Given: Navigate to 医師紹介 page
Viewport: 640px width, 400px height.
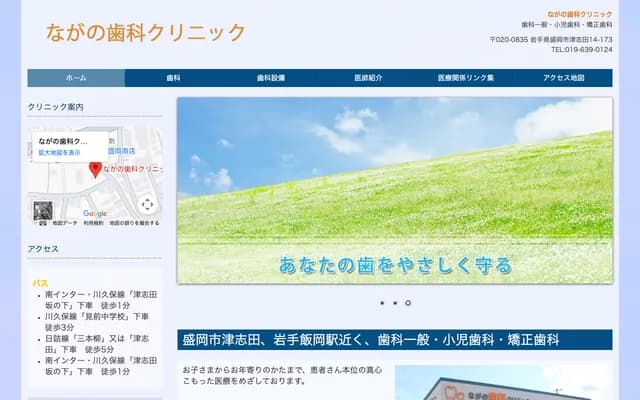Looking at the screenshot, I should tap(368, 78).
